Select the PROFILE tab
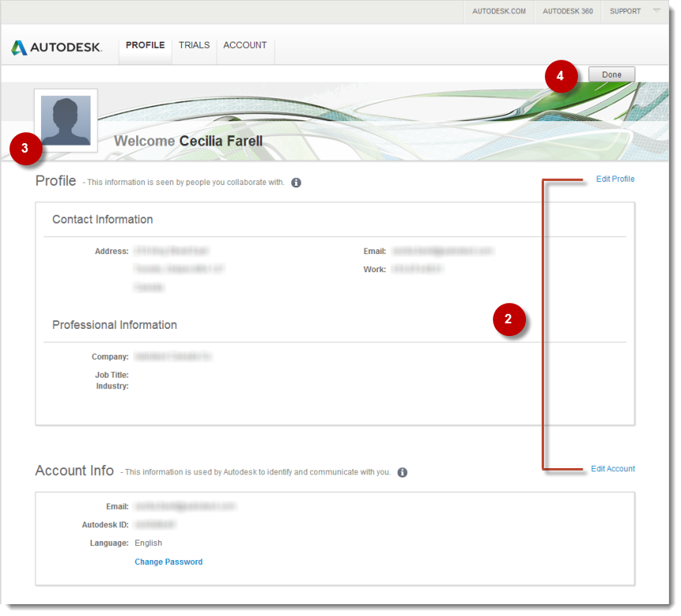This screenshot has width=681, height=616. pyautogui.click(x=144, y=45)
